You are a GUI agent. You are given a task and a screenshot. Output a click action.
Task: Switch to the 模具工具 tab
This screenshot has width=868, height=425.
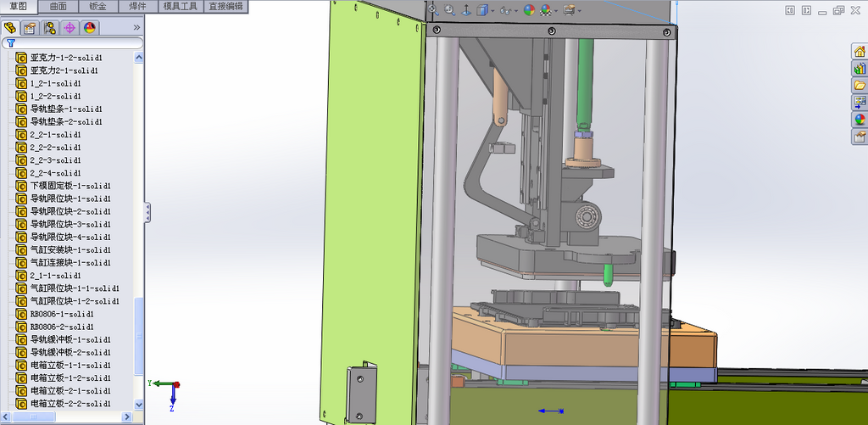(x=181, y=7)
